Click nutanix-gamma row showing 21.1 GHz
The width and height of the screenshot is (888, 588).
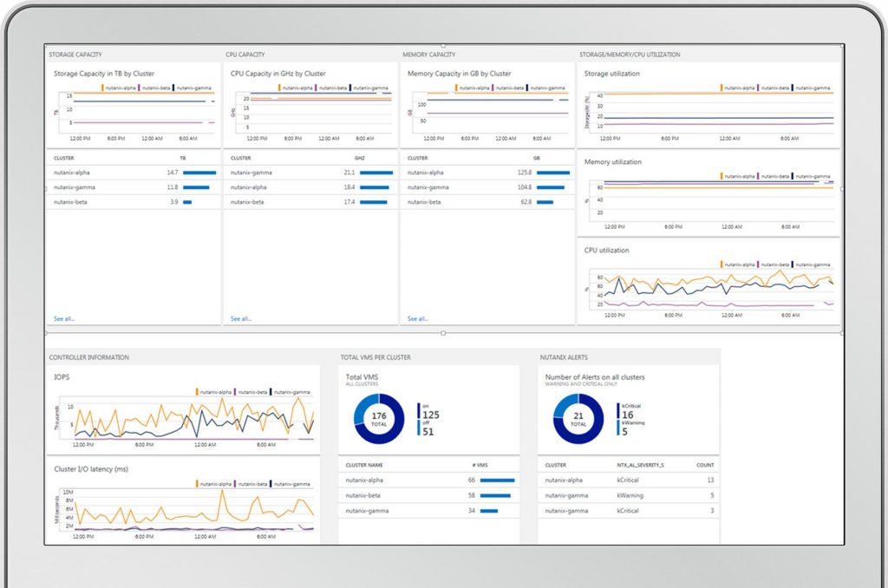tap(310, 173)
